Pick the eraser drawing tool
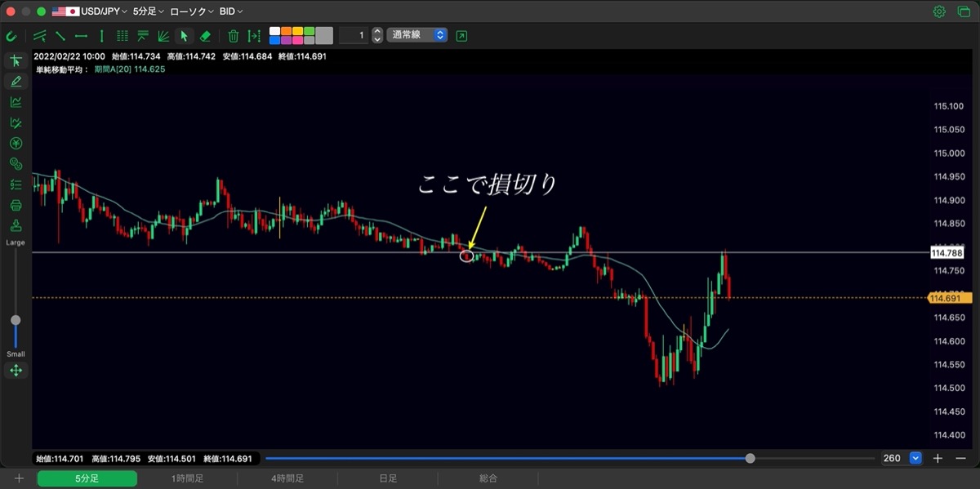Screen dimensions: 980x489 [x=206, y=36]
